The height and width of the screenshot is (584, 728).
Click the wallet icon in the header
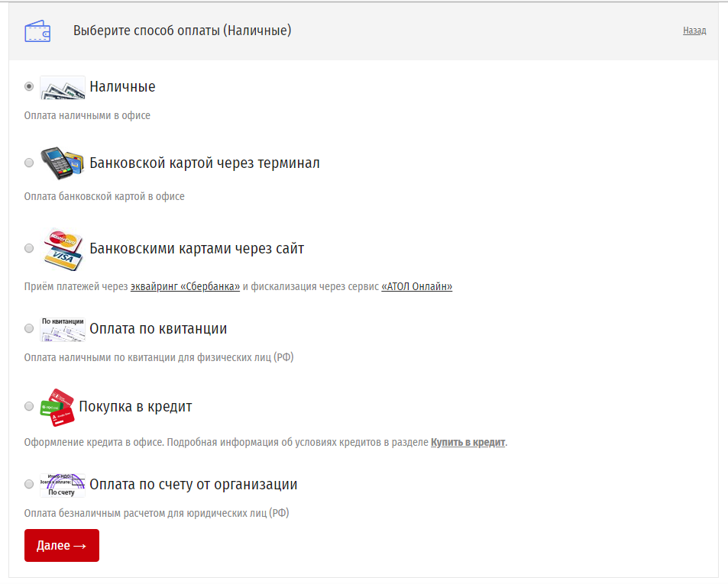point(37,31)
